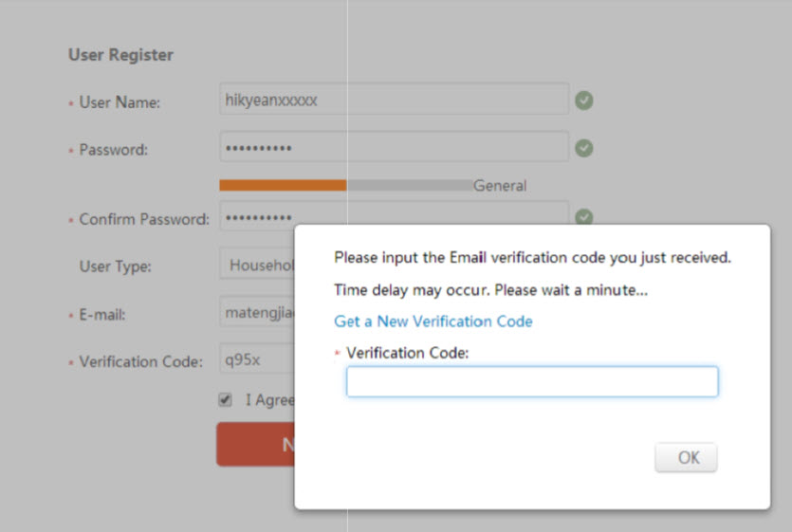This screenshot has width=792, height=532.
Task: Click the General password strength label
Action: [x=500, y=186]
